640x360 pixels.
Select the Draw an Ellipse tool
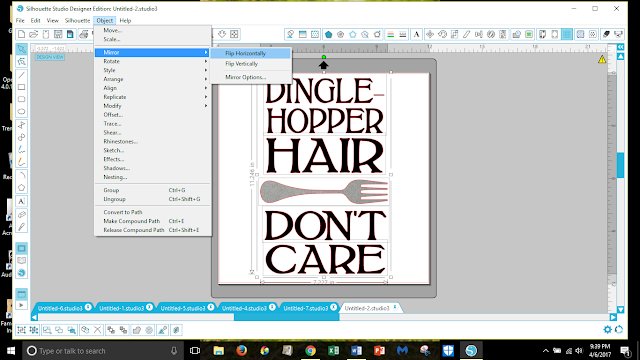(22, 111)
